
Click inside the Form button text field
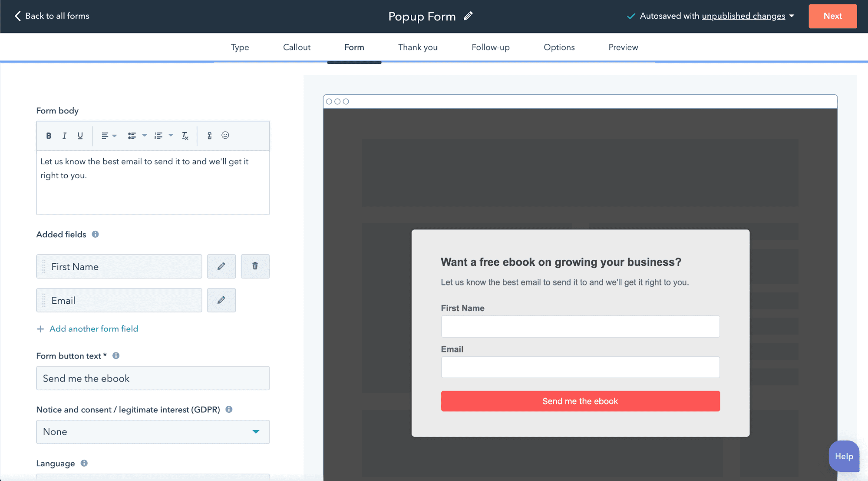(153, 378)
